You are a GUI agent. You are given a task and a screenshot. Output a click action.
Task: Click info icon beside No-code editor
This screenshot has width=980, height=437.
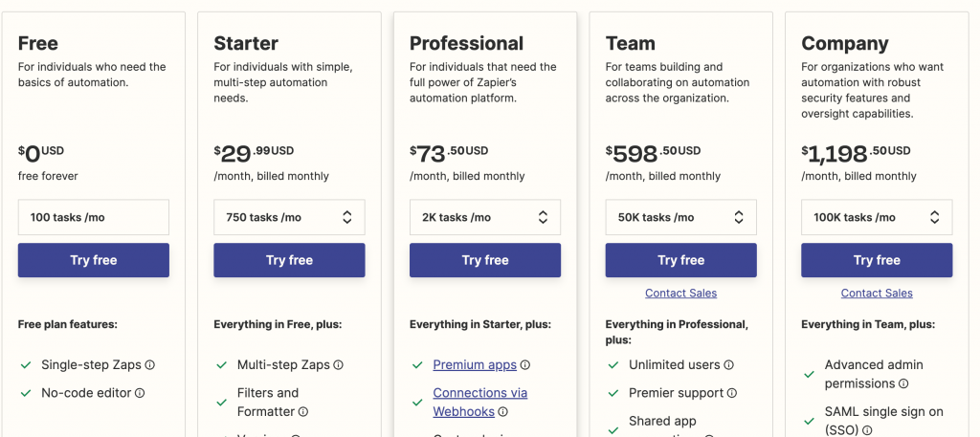tap(140, 393)
